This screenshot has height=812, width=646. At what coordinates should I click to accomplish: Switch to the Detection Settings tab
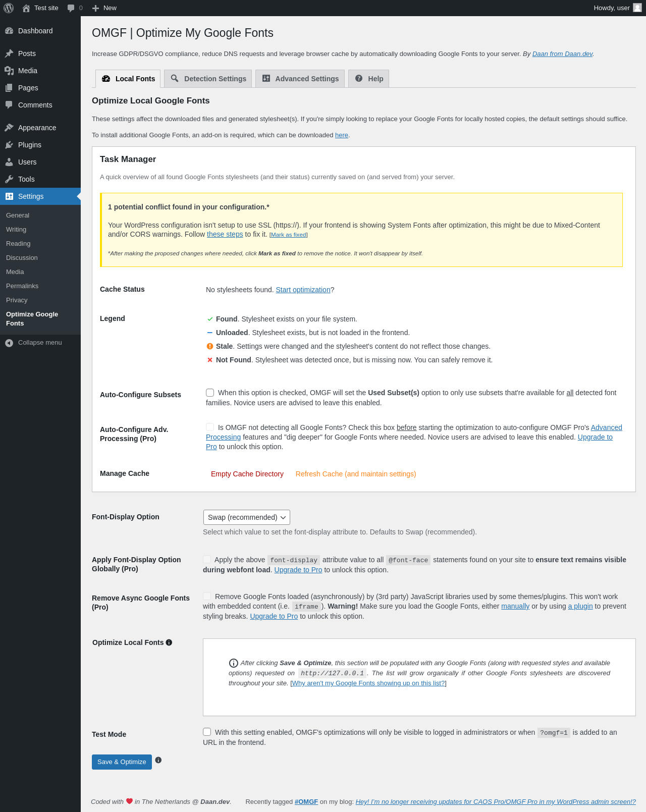pos(208,79)
